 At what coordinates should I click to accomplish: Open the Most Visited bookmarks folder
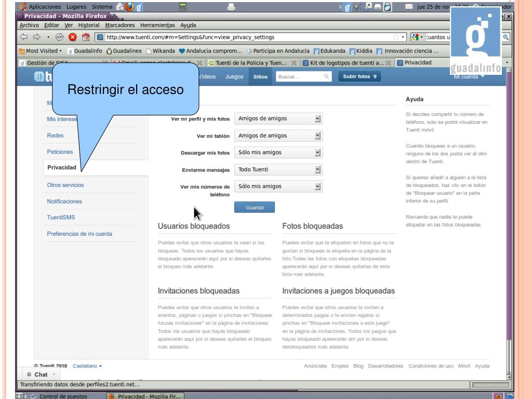[x=41, y=51]
